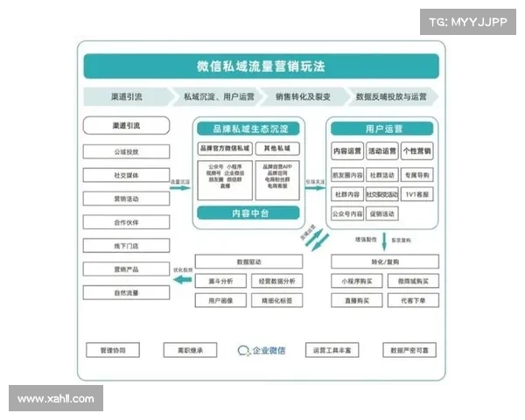This screenshot has width=525, height=420.
Task: Click the 公域投放 box
Action: (126, 151)
